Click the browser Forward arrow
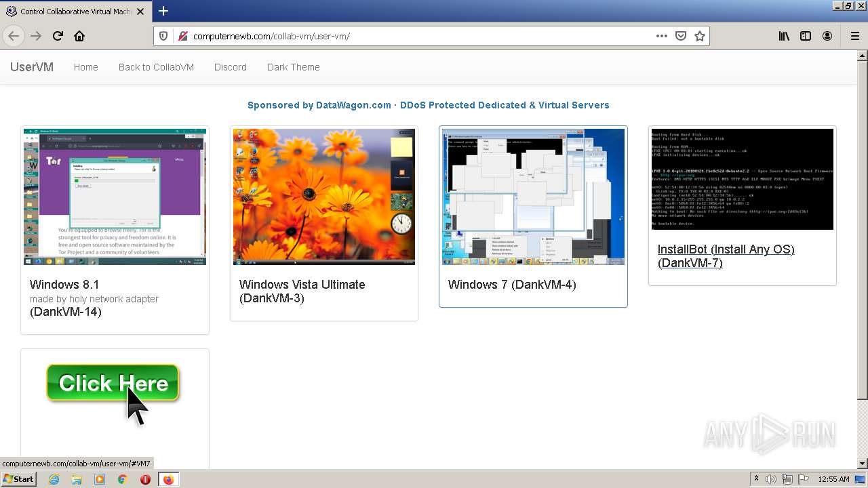The image size is (868, 488). pyautogui.click(x=36, y=36)
